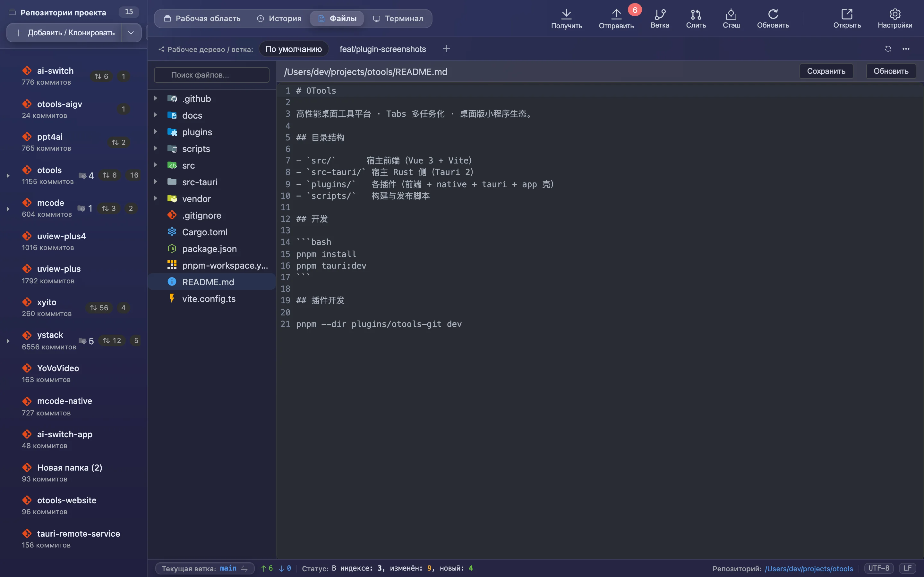Viewport: 924px width, 577px height.
Task: Select the feat/plugin-screenshots worktree tab
Action: [382, 49]
